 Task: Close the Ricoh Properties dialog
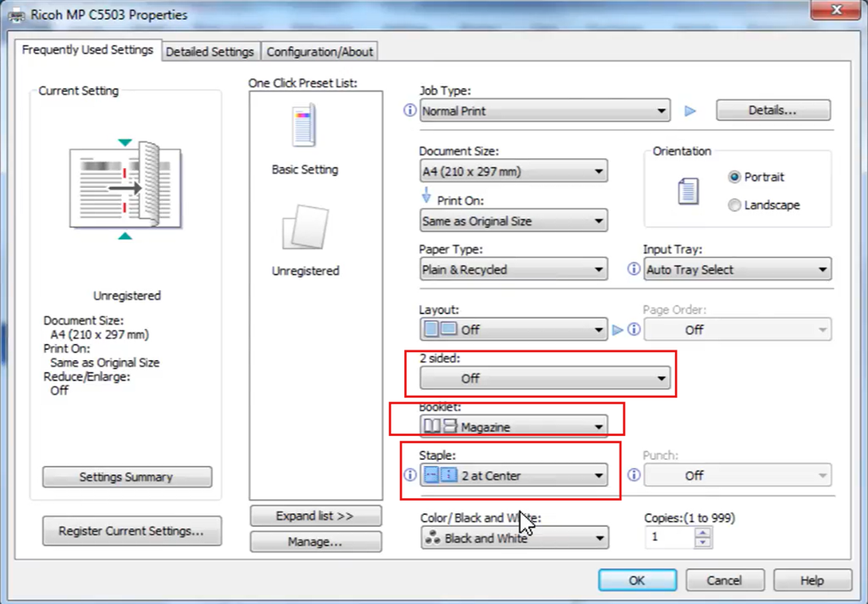point(836,10)
